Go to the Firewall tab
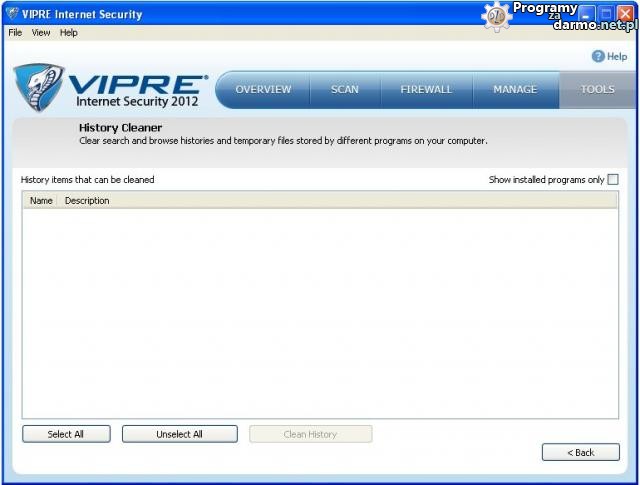Image resolution: width=640 pixels, height=485 pixels. pyautogui.click(x=426, y=90)
